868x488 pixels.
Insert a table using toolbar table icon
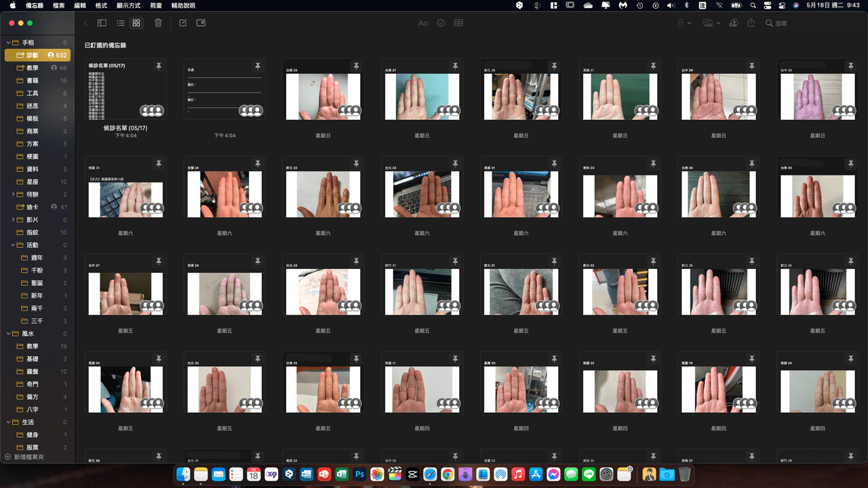pos(459,23)
